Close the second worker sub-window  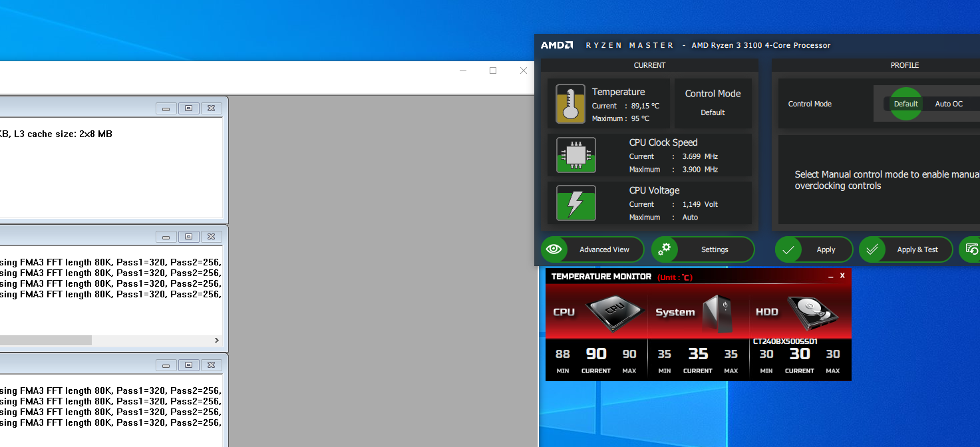point(211,237)
